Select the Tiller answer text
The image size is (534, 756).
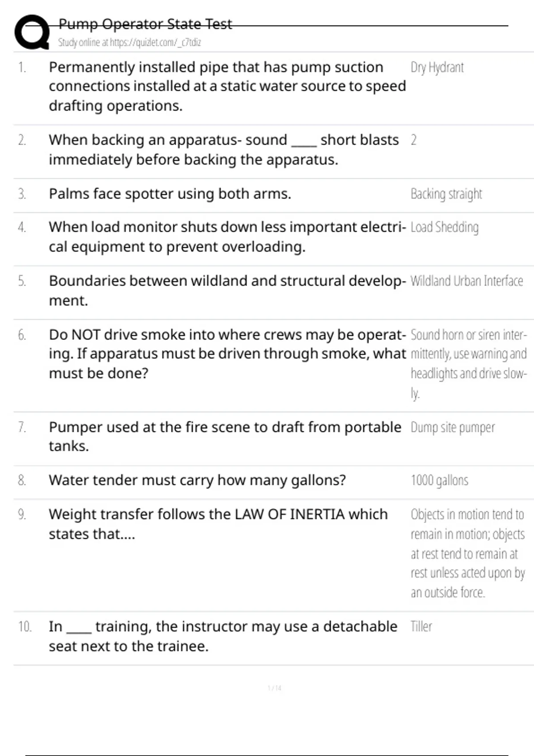pyautogui.click(x=421, y=627)
